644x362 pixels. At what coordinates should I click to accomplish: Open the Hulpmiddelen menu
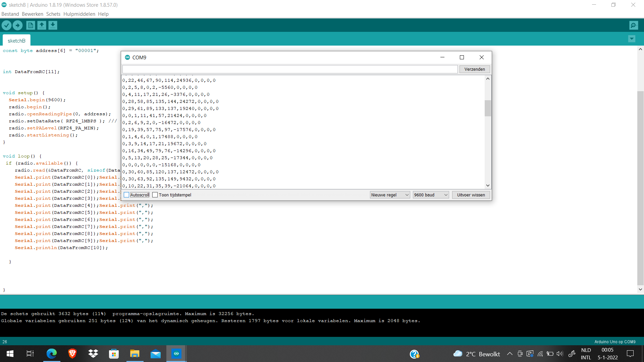79,14
